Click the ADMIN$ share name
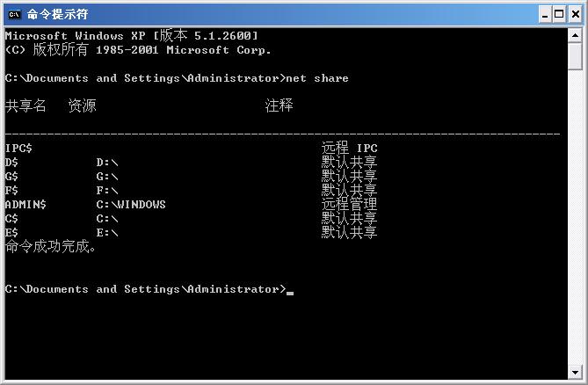Viewport: 588px width, 385px height. point(25,204)
